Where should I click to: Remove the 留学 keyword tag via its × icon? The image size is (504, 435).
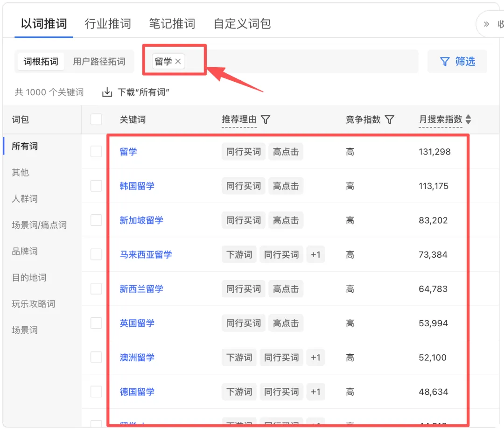178,61
